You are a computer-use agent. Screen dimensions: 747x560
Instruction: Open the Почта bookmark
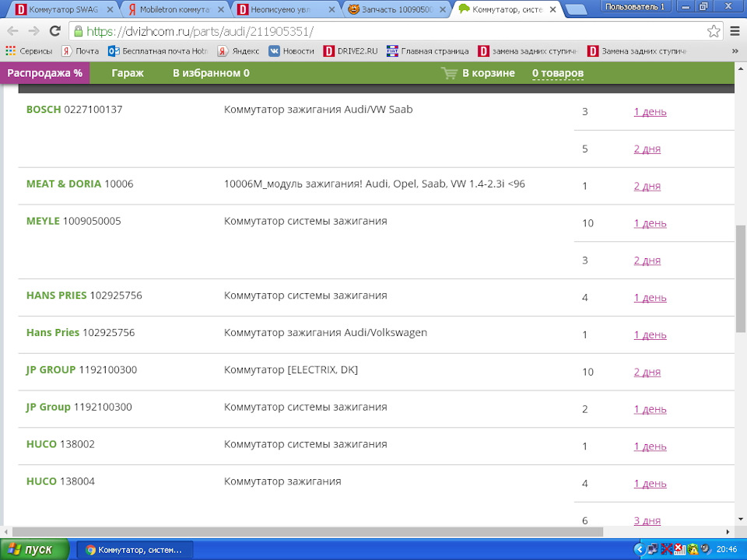80,51
